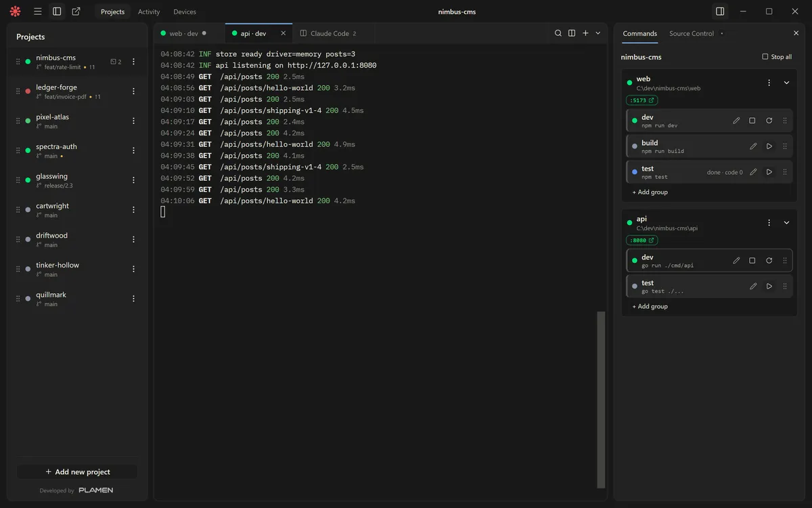The width and height of the screenshot is (812, 508).
Task: Stop the api dev command
Action: 752,261
